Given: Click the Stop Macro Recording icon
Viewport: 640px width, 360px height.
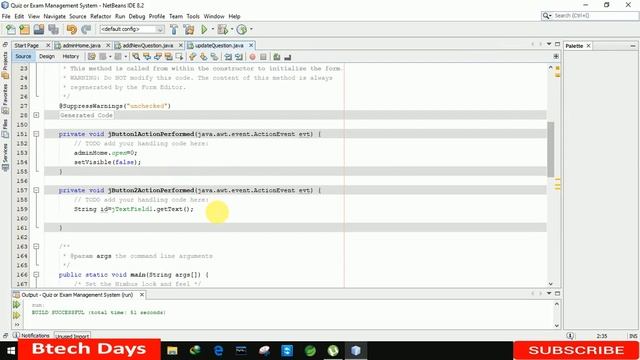Looking at the screenshot, I should 263,57.
